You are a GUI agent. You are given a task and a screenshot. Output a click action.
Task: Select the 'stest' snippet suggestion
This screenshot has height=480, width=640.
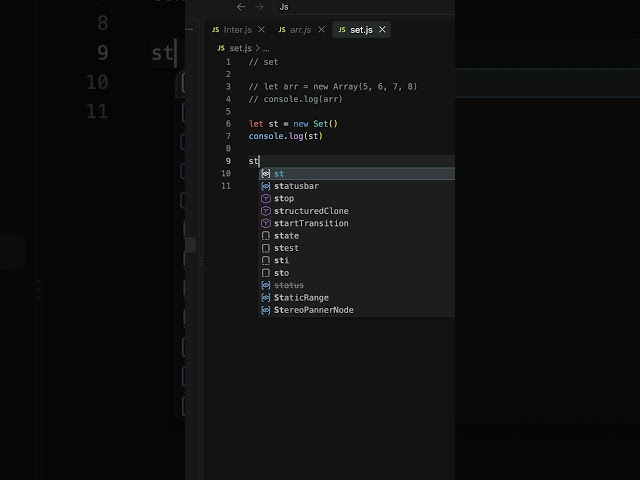[x=357, y=248]
